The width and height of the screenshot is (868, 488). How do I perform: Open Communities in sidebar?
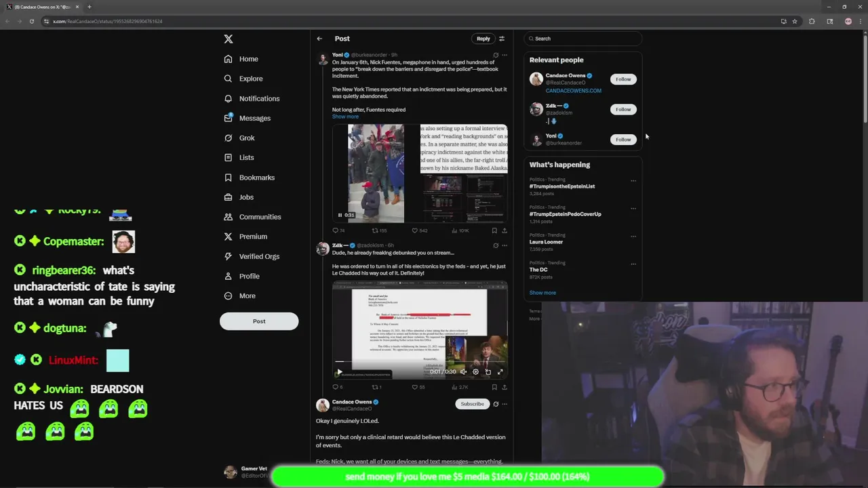point(252,217)
